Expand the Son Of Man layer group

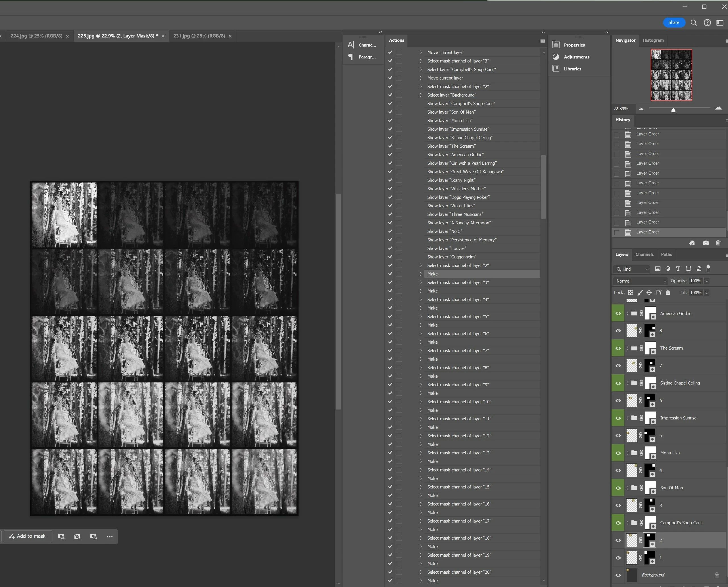pos(627,488)
